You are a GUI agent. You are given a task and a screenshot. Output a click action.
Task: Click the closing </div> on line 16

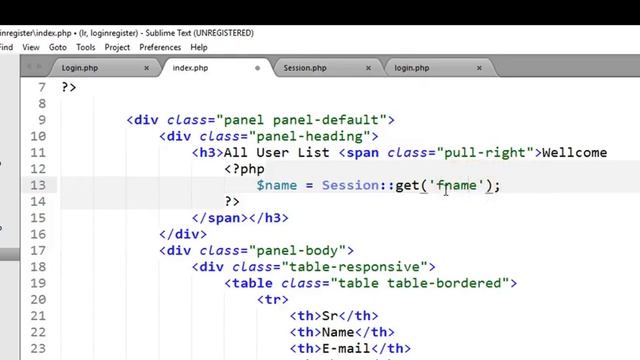coord(183,234)
